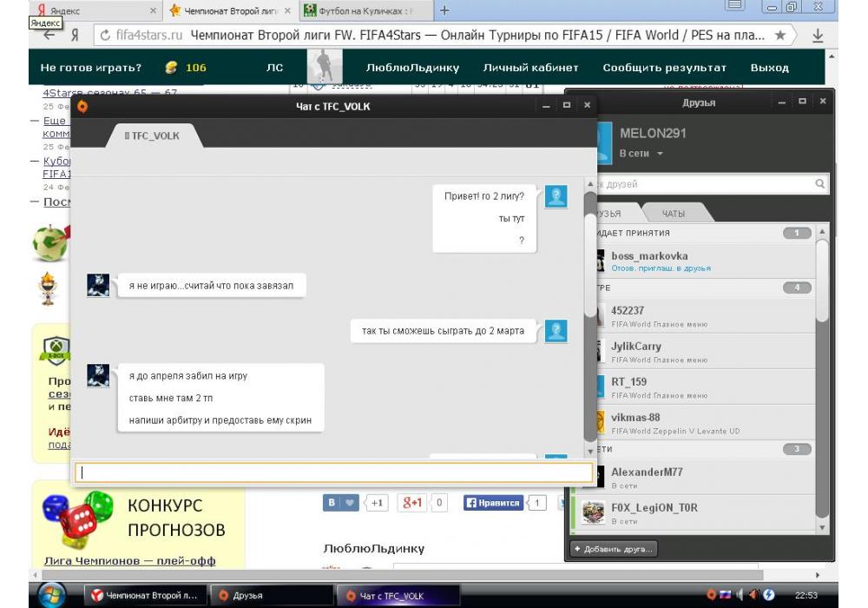Click the Facebook Нравится button
This screenshot has height=608, width=868.
494,503
